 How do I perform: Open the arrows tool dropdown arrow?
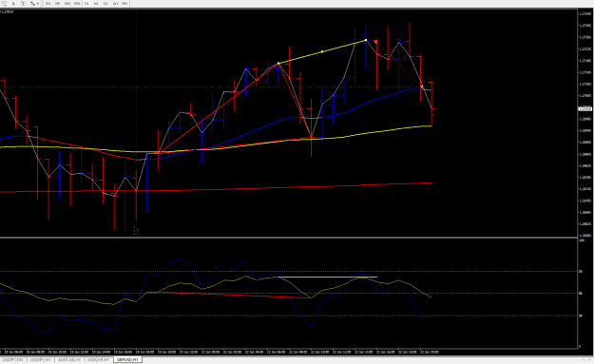[38, 4]
